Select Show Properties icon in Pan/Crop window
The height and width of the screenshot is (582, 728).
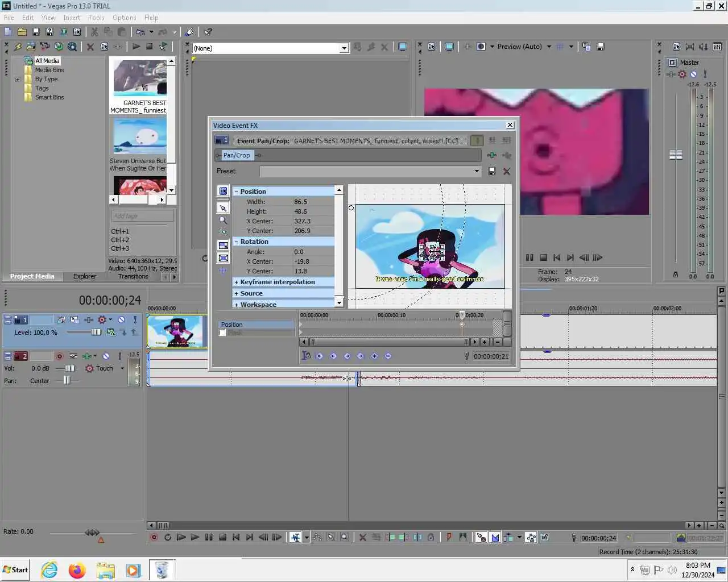[x=223, y=191]
